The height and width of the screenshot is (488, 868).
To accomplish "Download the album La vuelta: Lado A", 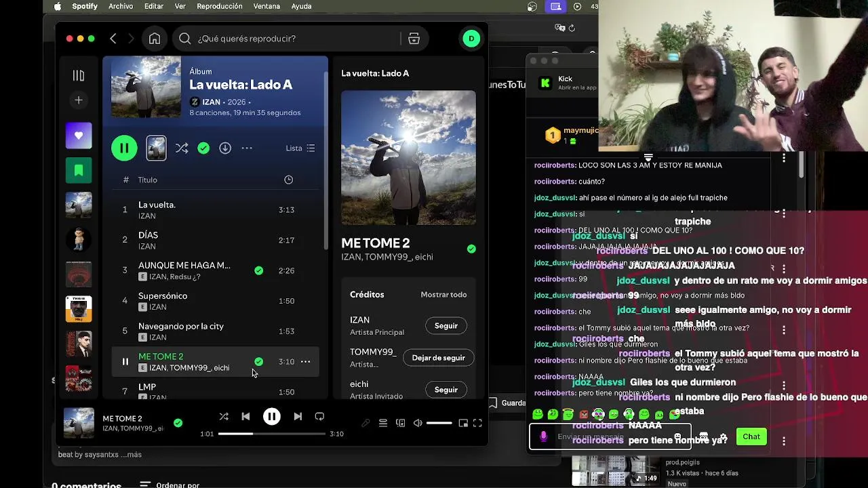I will pos(225,148).
